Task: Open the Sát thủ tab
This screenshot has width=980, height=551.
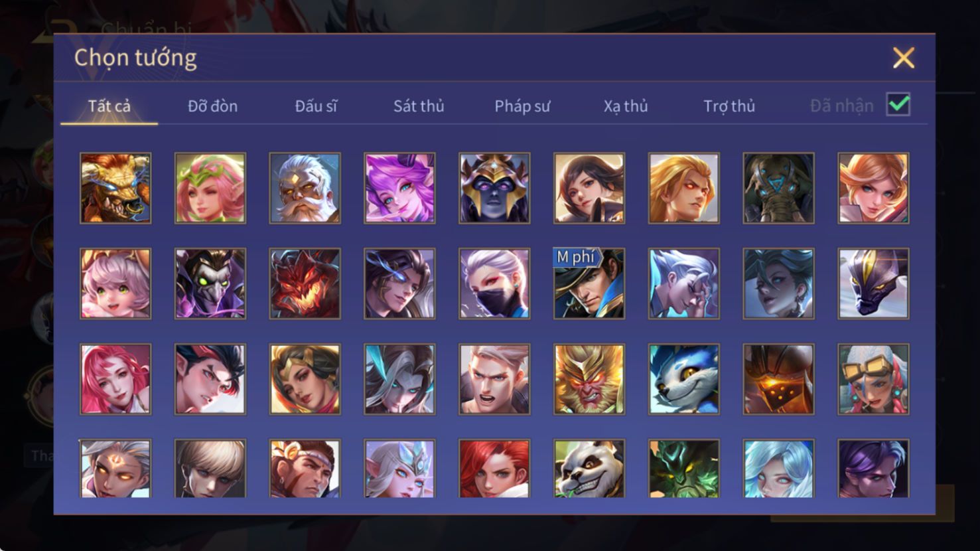Action: point(419,106)
